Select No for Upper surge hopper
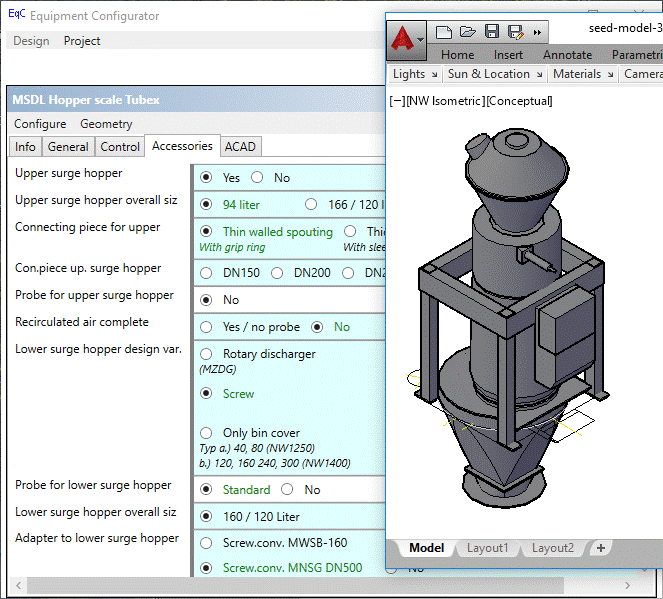 (x=257, y=178)
